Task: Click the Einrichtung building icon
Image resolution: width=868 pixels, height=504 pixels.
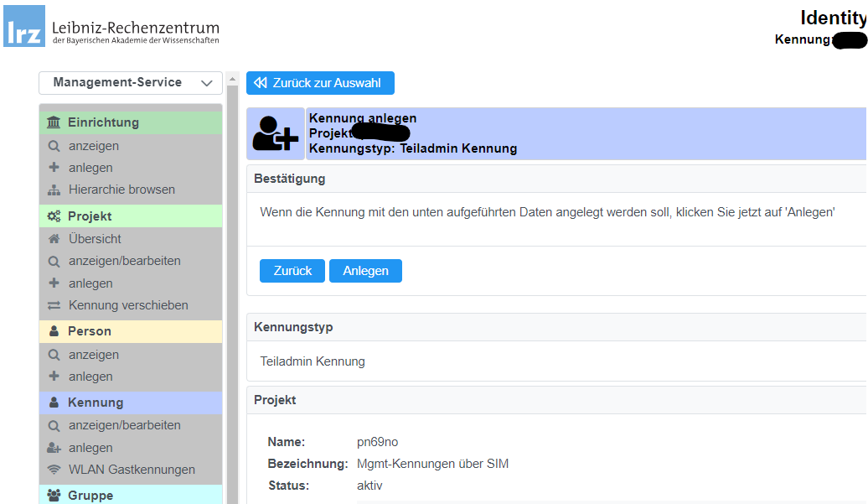Action: (54, 122)
